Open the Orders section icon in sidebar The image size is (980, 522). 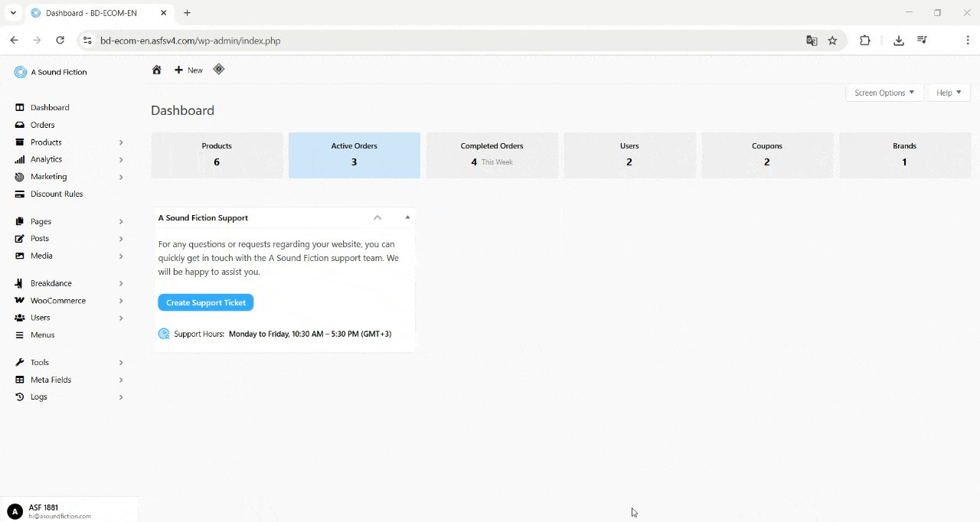(x=19, y=124)
